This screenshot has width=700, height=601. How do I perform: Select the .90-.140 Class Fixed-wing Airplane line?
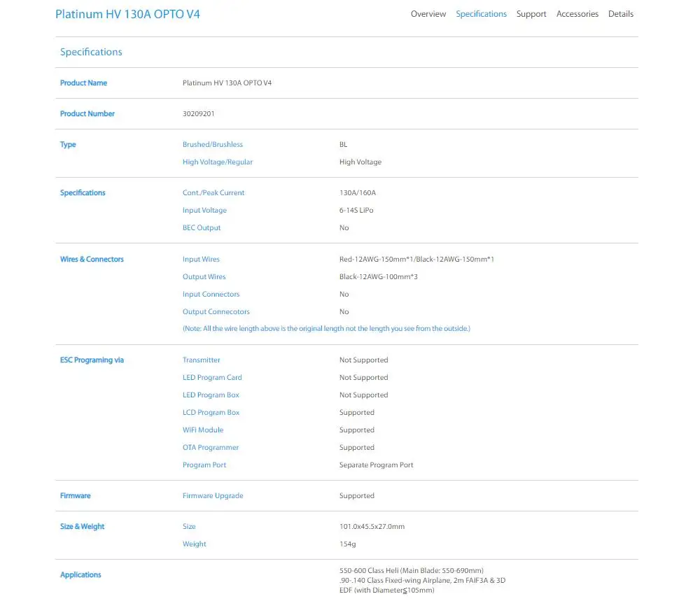point(422,581)
